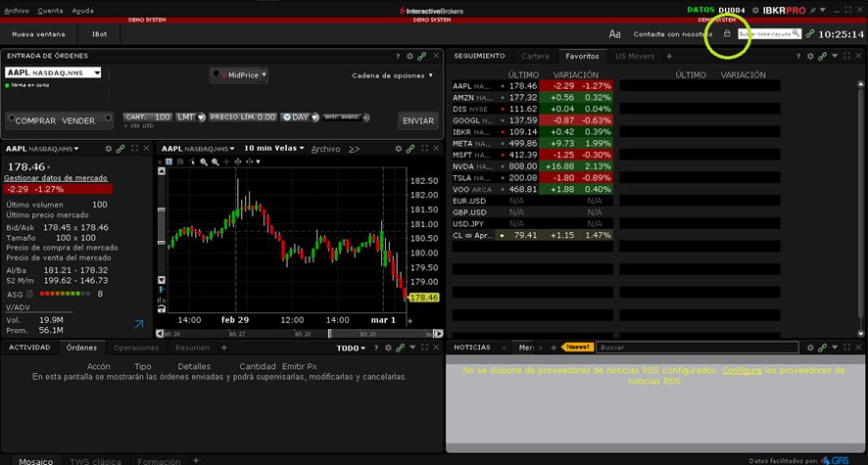
Task: Click the zoom-in magnifier on the chart toolbar
Action: 203,162
